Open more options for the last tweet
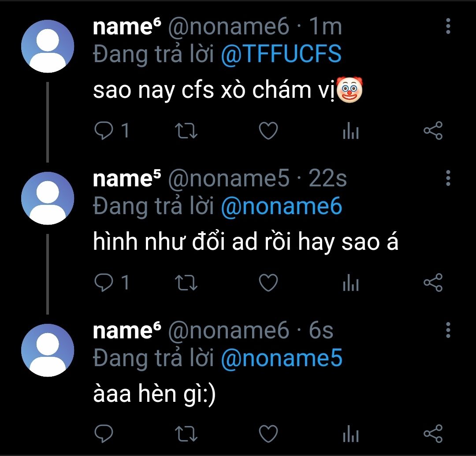The height and width of the screenshot is (456, 476). (x=448, y=330)
